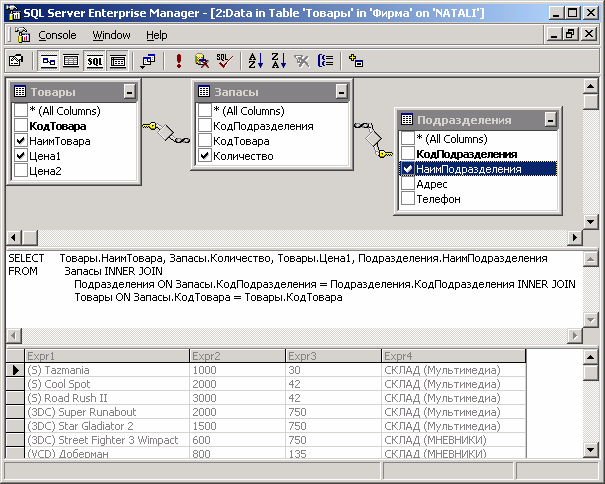The height and width of the screenshot is (484, 605).
Task: Check All Columns in Подразделения table
Action: 407,139
